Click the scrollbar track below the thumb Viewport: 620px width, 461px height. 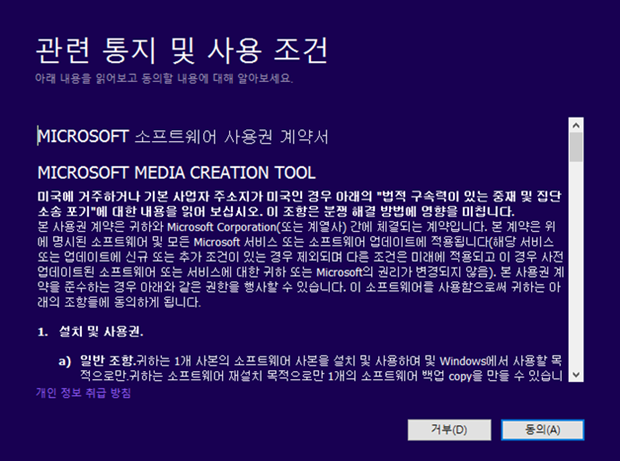(576, 264)
